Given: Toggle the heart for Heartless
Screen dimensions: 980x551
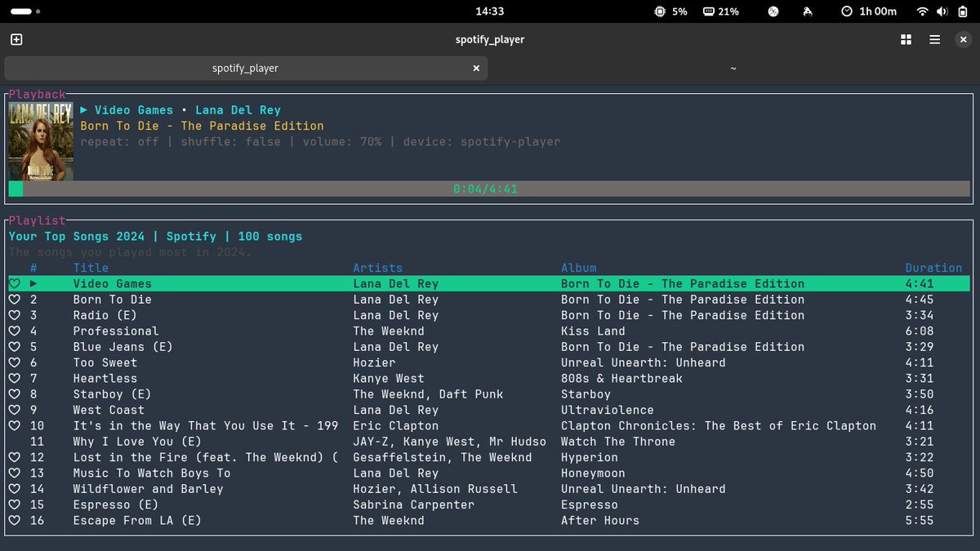Looking at the screenshot, I should pyautogui.click(x=14, y=379).
